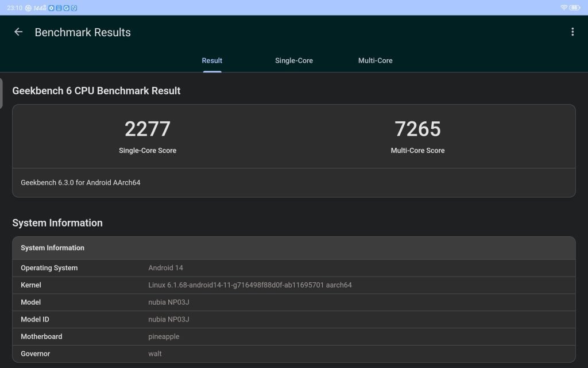
Task: Tap the nubia NP03J value in Model ID row
Action: tap(169, 320)
